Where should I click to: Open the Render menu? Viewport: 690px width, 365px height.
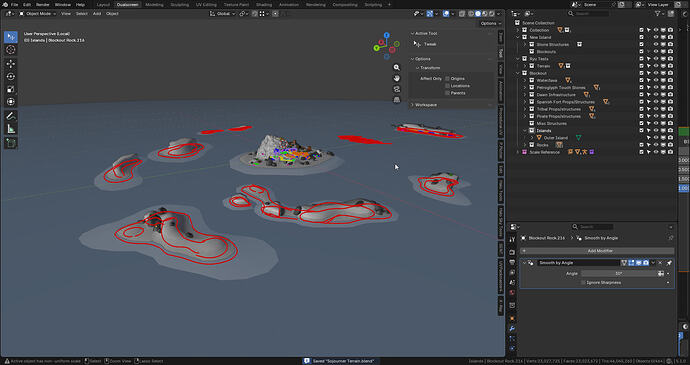point(43,4)
